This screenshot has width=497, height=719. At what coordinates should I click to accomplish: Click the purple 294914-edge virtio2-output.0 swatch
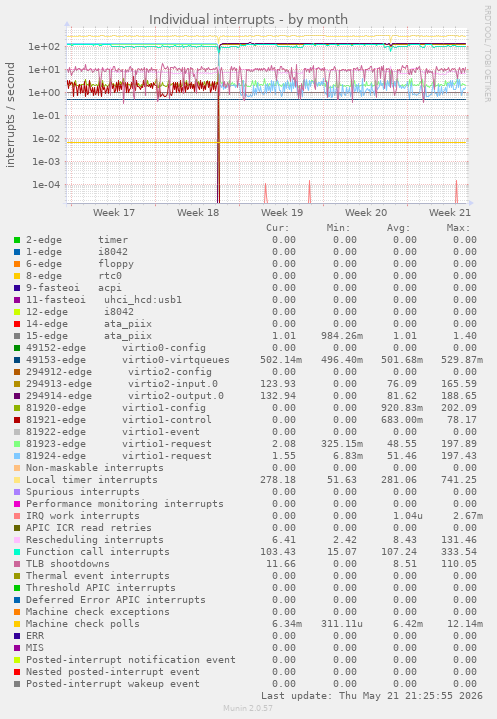(17, 396)
